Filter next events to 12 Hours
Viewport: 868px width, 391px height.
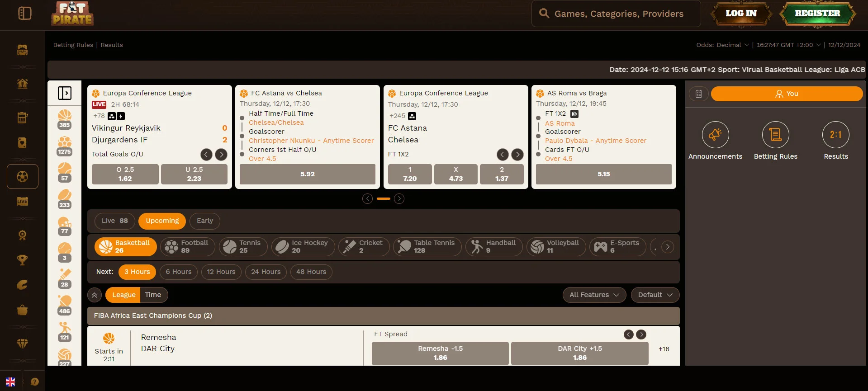coord(221,272)
